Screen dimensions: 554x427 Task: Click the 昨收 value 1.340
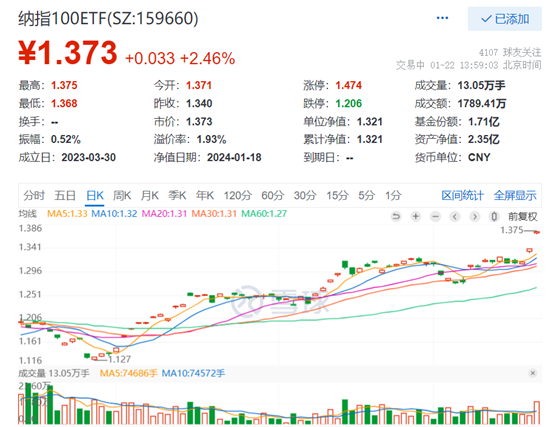pyautogui.click(x=199, y=103)
